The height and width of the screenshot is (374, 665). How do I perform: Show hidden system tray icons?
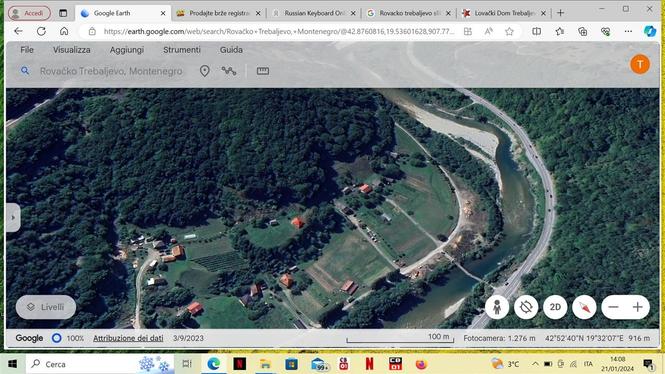pyautogui.click(x=535, y=364)
